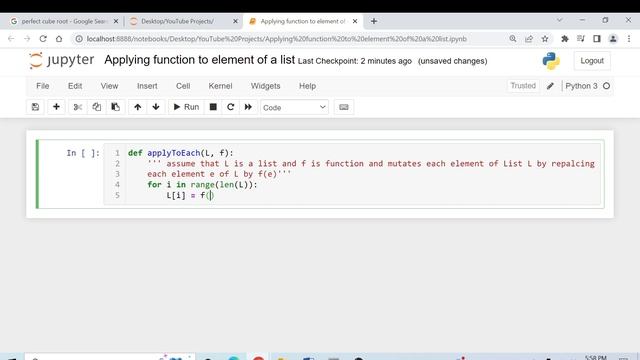
Task: Open the Help menu
Action: [307, 86]
